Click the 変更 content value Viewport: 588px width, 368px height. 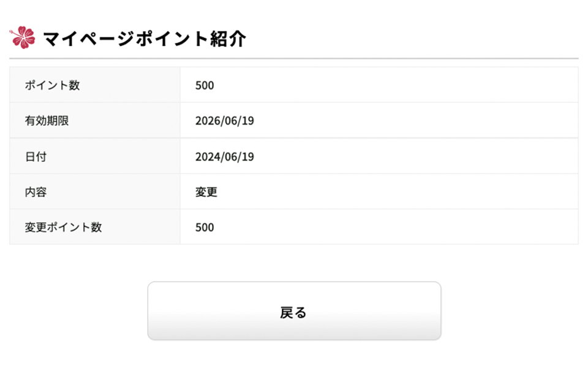click(x=206, y=192)
